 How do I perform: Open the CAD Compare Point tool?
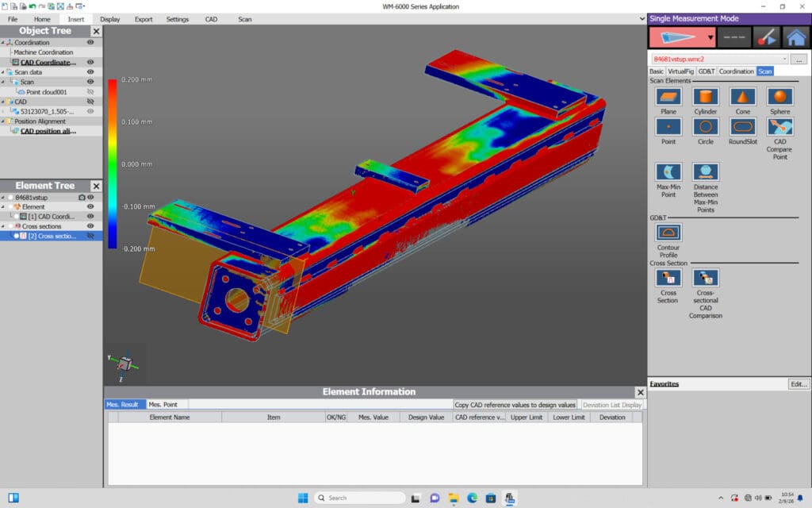(779, 129)
